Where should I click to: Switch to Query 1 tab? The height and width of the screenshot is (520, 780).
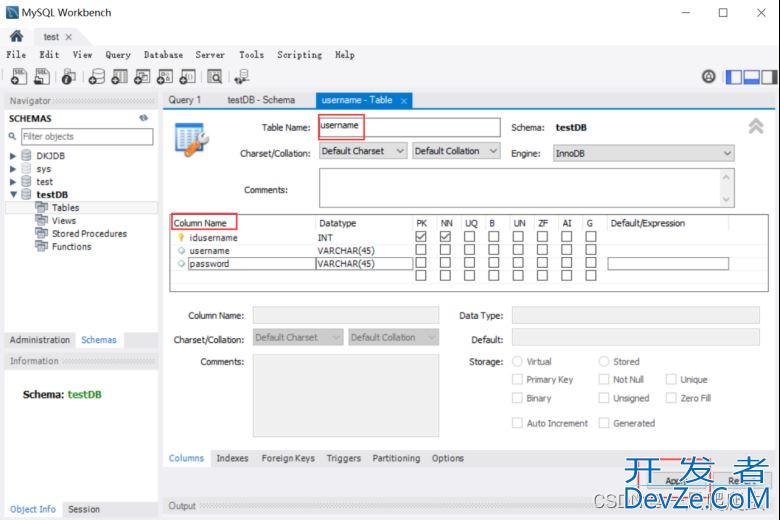[x=185, y=100]
